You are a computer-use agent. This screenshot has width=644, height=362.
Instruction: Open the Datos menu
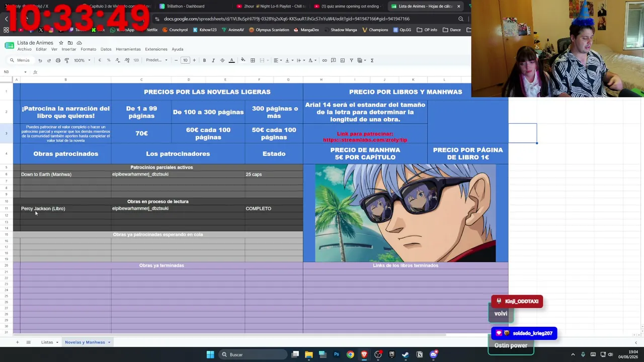click(106, 49)
